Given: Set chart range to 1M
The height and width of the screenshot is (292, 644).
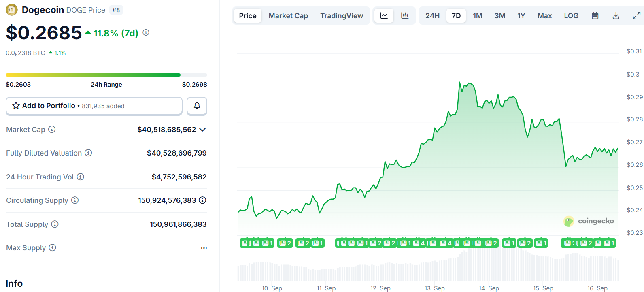Looking at the screenshot, I should (x=478, y=16).
